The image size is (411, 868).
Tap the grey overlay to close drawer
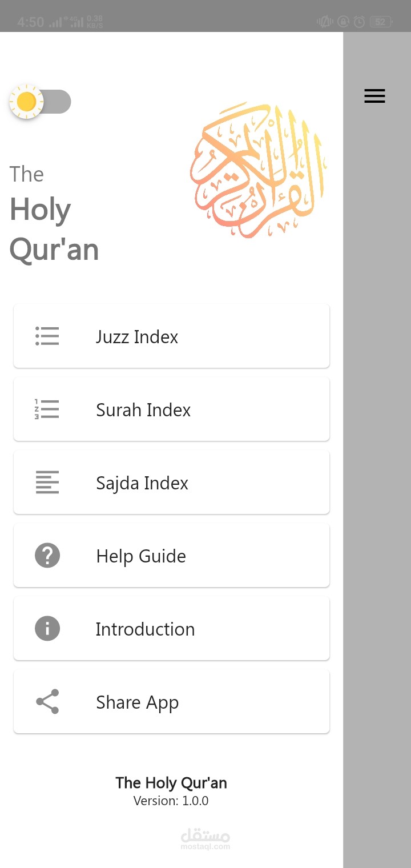click(x=377, y=457)
